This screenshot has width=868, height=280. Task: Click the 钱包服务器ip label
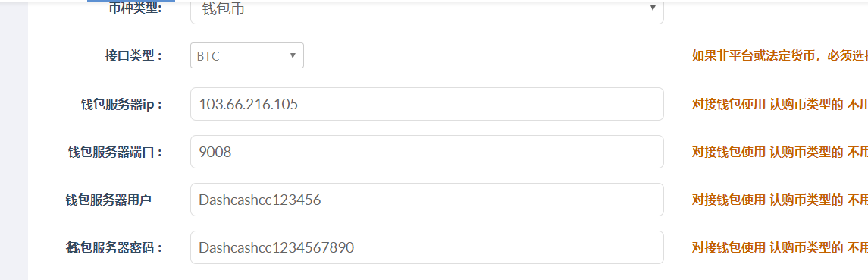tap(121, 104)
